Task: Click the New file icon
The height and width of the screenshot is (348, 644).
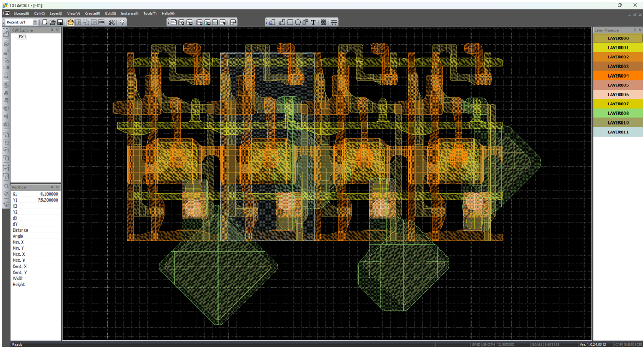Action: click(45, 22)
